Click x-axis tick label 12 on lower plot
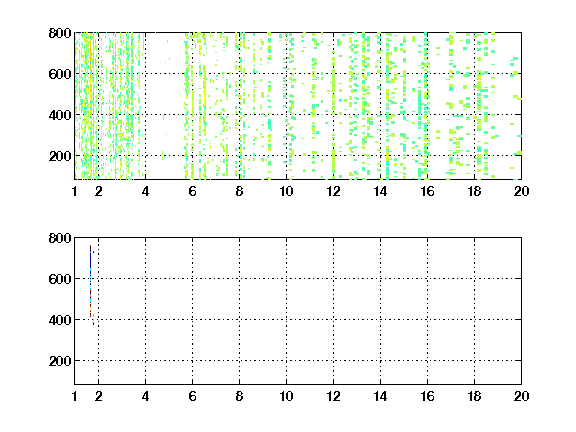The image size is (576, 432). coord(333,396)
